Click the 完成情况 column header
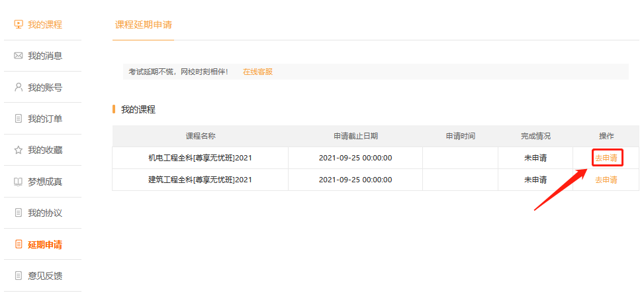The image size is (644, 297). 535,136
